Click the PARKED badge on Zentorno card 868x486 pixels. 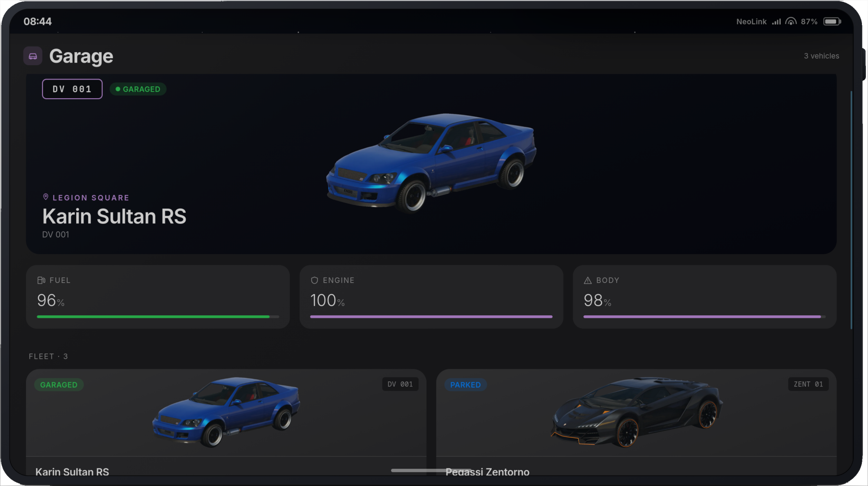tap(465, 385)
